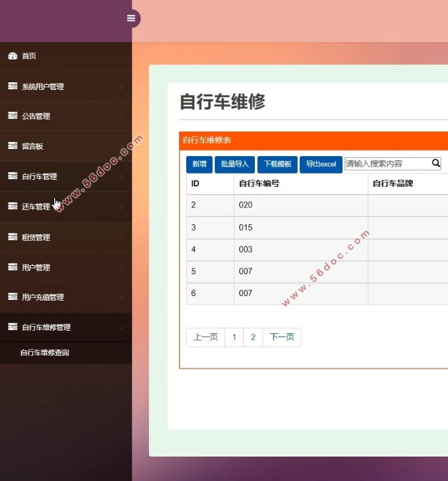Viewport: 448px width, 481px height.
Task: Toggle sidebar with the hamburger menu icon
Action: pyautogui.click(x=131, y=19)
